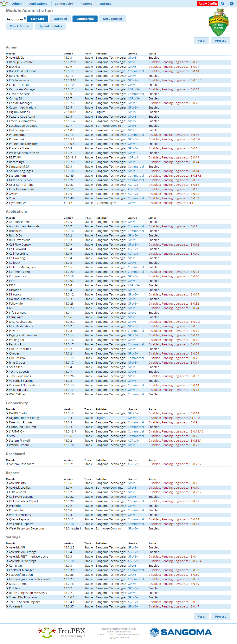Click the FreePBX frog logo in navbar
Viewport: 237px width, 644px height.
(4, 4)
